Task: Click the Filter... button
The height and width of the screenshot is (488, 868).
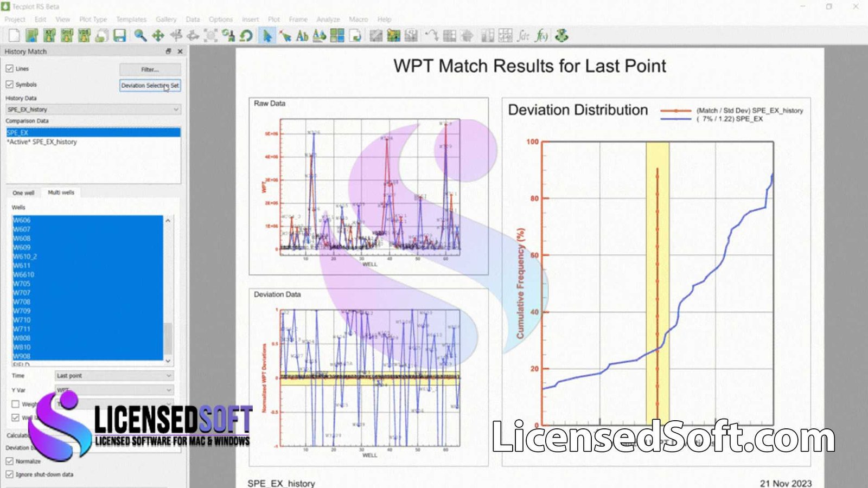Action: tap(150, 69)
